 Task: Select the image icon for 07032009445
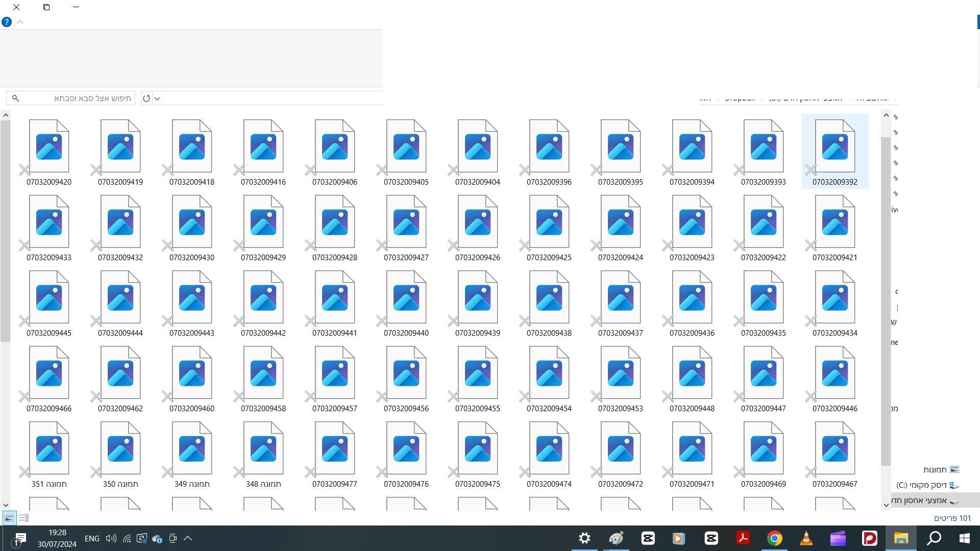coord(49,297)
